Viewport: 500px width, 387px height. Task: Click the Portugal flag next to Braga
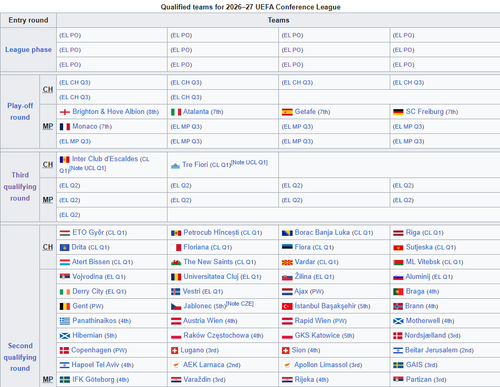click(398, 292)
